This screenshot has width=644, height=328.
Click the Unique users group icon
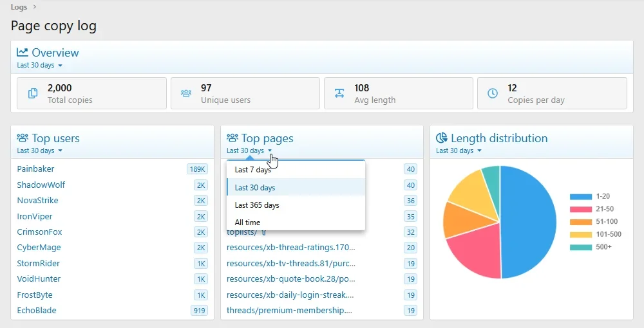coord(186,93)
